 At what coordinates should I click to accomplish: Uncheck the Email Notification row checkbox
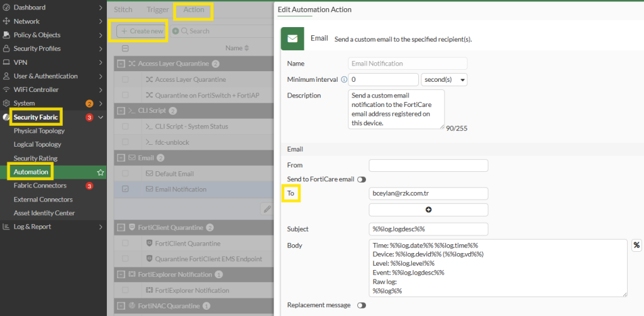[x=125, y=189]
